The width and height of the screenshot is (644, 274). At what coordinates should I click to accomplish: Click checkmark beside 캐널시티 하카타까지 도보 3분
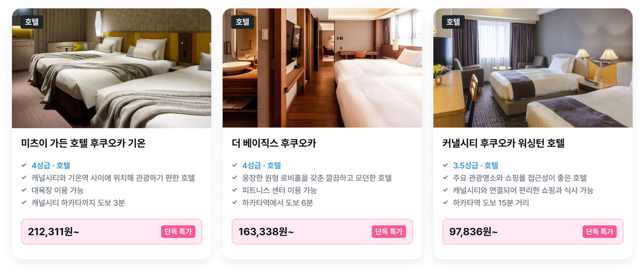(24, 202)
